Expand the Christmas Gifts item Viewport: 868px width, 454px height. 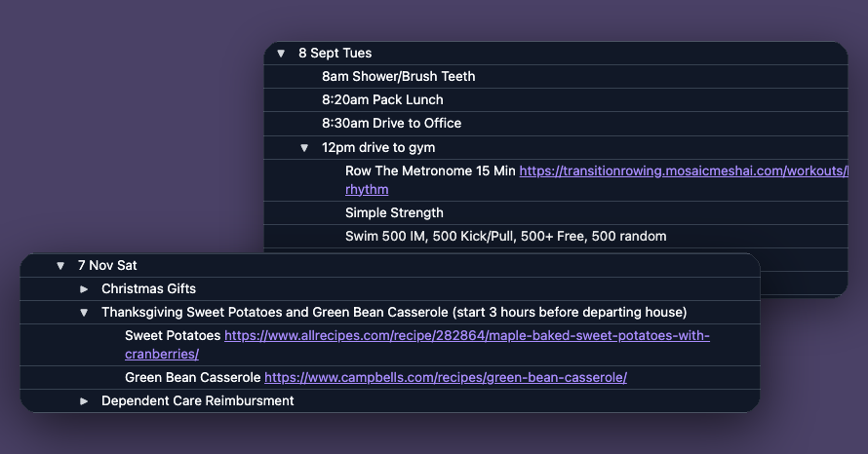click(x=84, y=289)
